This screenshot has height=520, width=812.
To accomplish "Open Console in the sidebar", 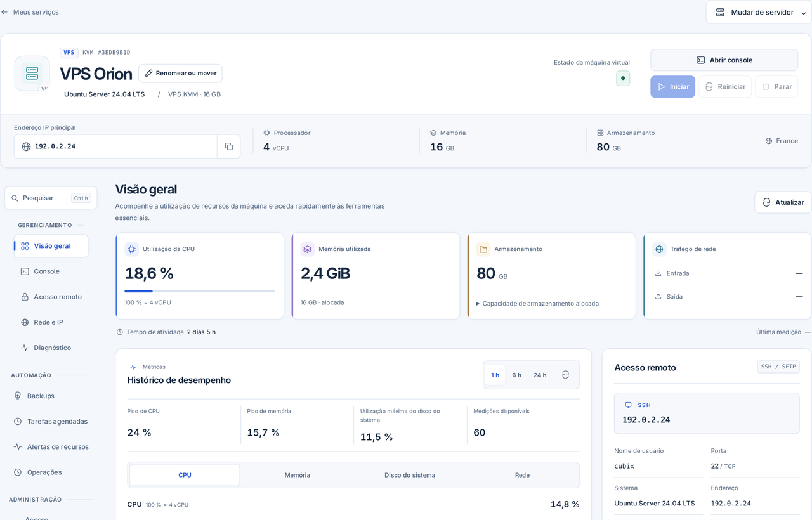I will (x=51, y=271).
